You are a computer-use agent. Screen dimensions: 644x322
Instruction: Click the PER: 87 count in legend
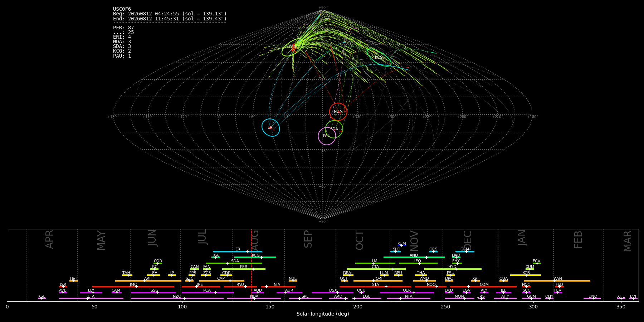123,28
